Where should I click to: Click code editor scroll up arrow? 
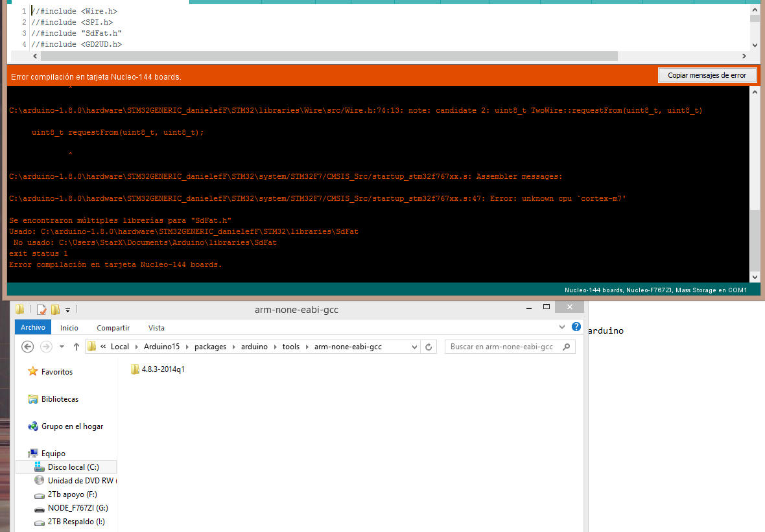[755, 10]
